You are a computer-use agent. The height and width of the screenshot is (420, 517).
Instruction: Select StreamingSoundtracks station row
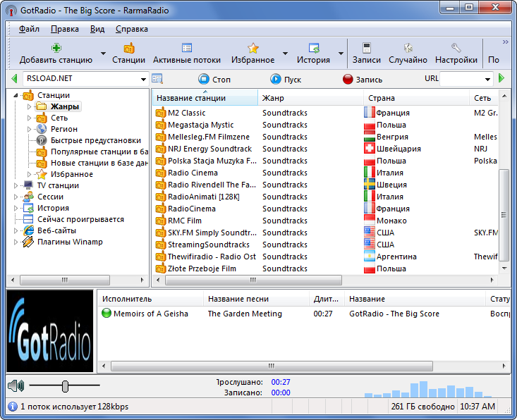325,245
